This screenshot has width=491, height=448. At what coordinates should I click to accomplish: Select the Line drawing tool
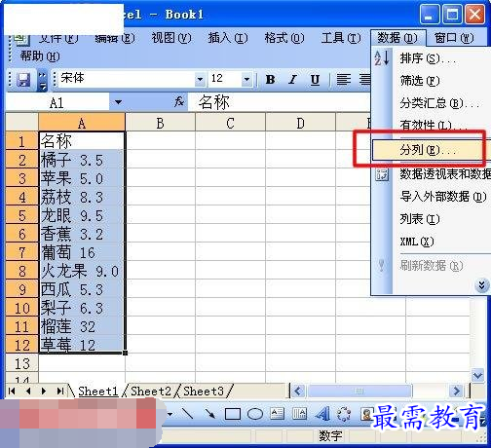coord(187,414)
